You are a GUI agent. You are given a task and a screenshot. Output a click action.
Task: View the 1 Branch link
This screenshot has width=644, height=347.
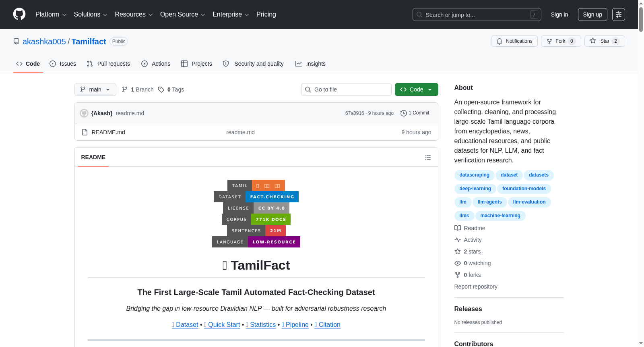tap(138, 89)
